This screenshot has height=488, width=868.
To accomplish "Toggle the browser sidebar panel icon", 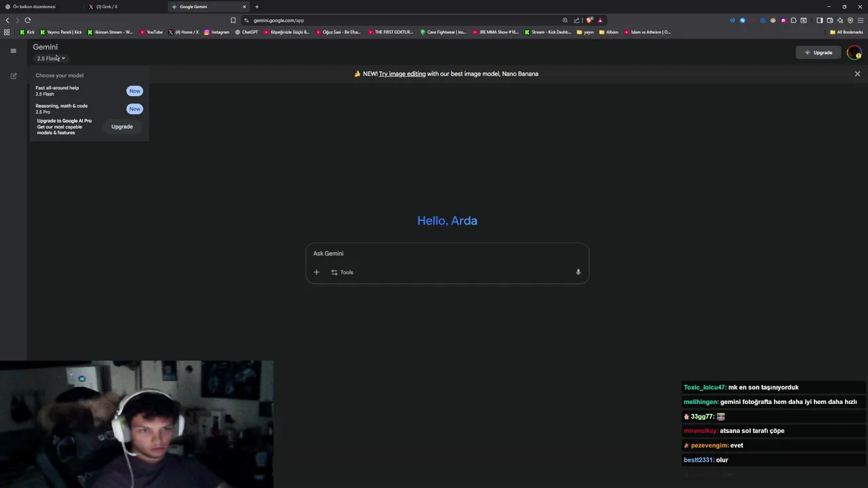I will coord(819,20).
